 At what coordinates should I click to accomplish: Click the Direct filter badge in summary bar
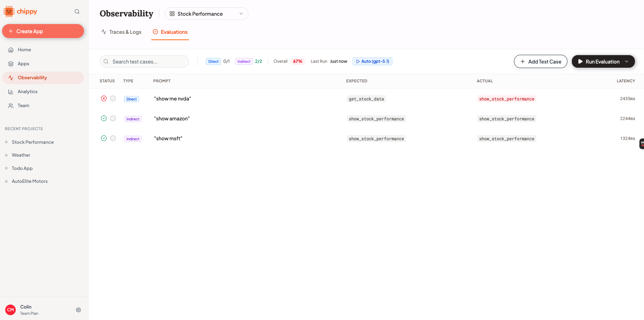pyautogui.click(x=213, y=61)
